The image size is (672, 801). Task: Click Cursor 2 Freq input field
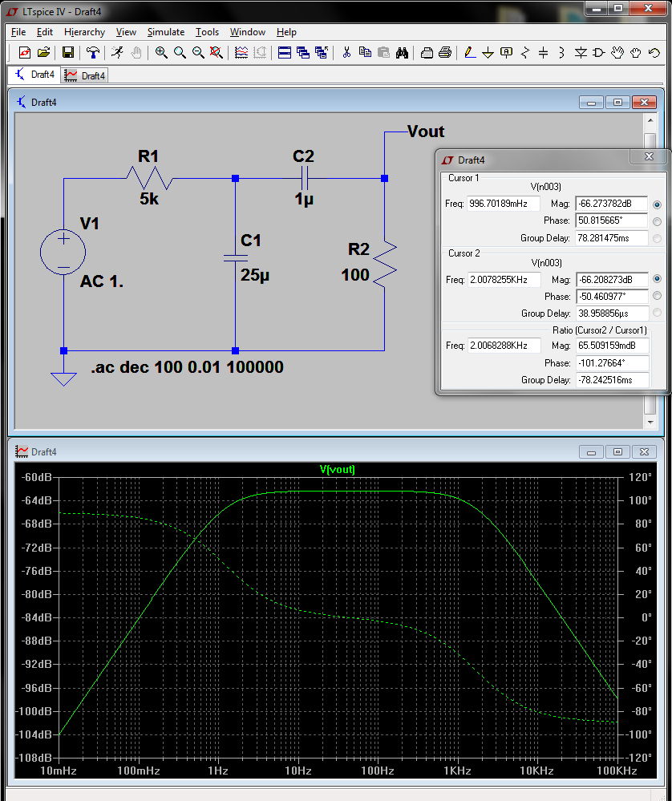504,280
